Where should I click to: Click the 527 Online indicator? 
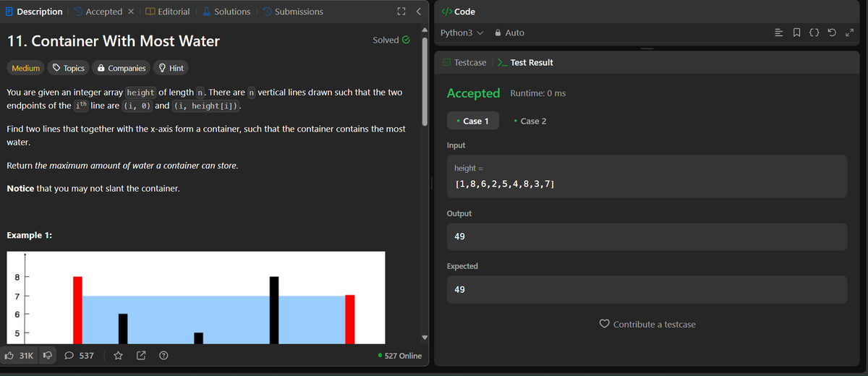pyautogui.click(x=400, y=356)
